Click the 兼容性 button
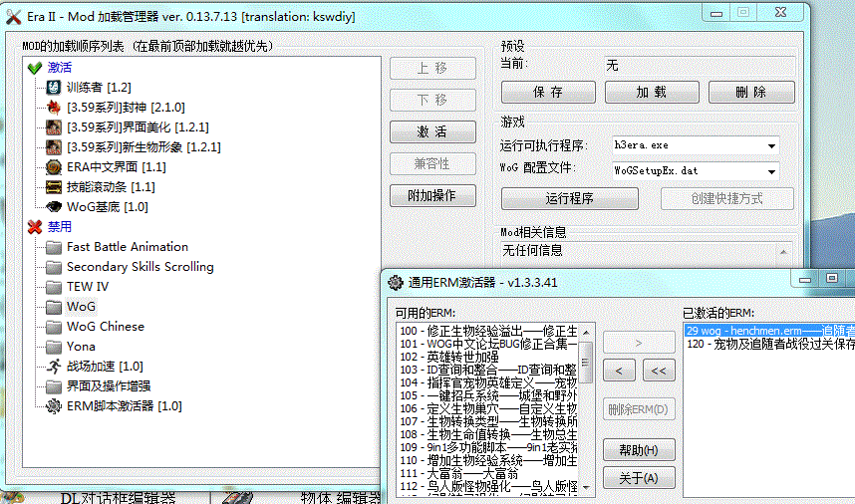The width and height of the screenshot is (855, 504). 432,164
